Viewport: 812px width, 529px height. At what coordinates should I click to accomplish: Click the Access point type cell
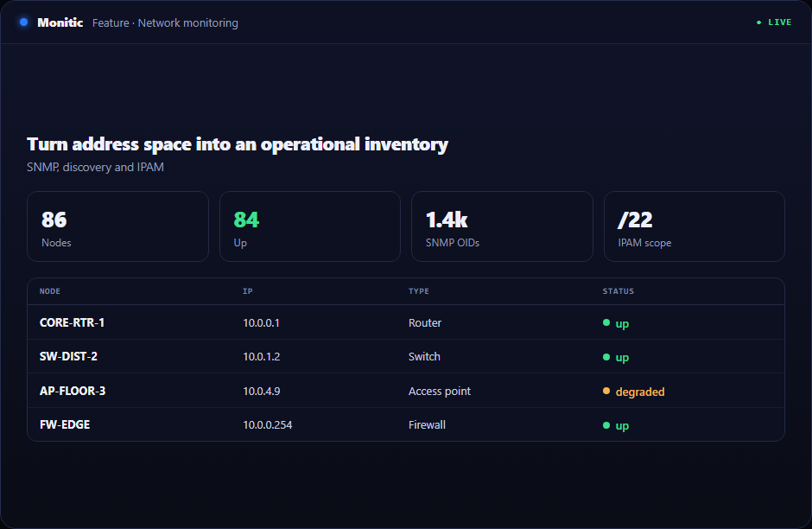[x=440, y=392]
